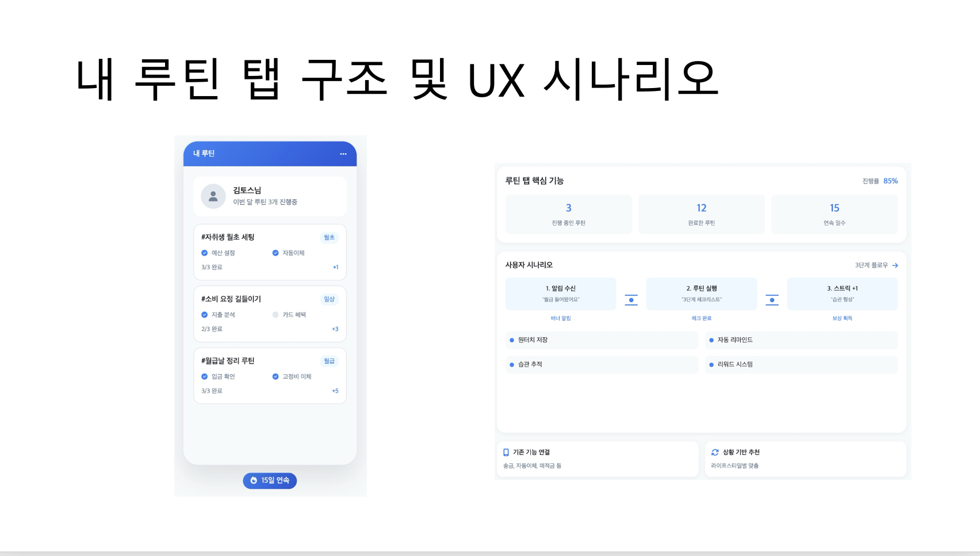Click the phone icon beside 기존 기능 연결
This screenshot has height=556, width=980.
point(506,452)
